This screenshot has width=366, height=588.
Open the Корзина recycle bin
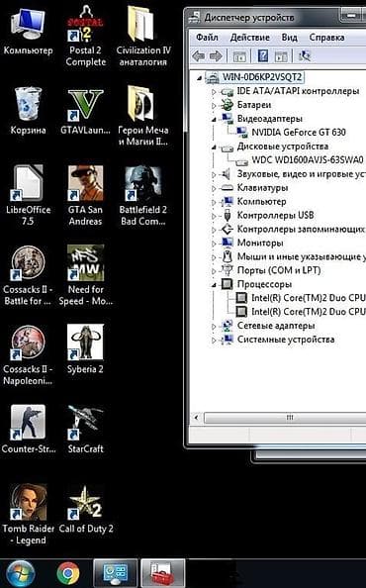pyautogui.click(x=28, y=111)
